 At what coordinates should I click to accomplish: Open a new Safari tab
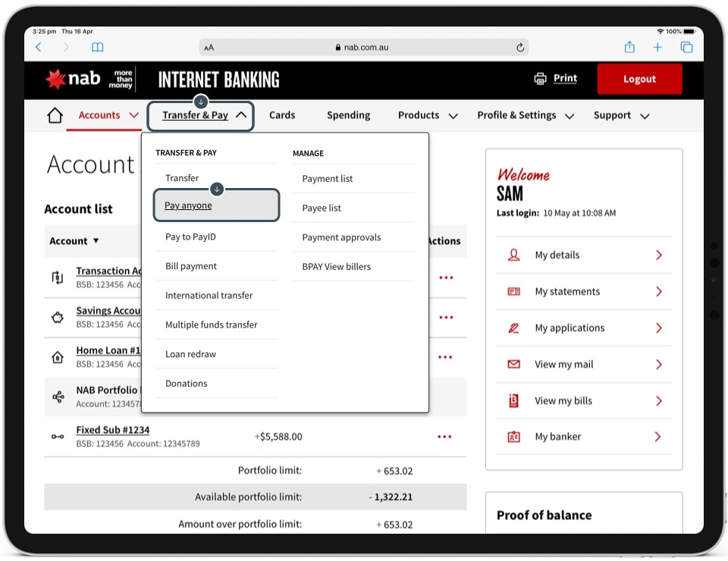(657, 47)
